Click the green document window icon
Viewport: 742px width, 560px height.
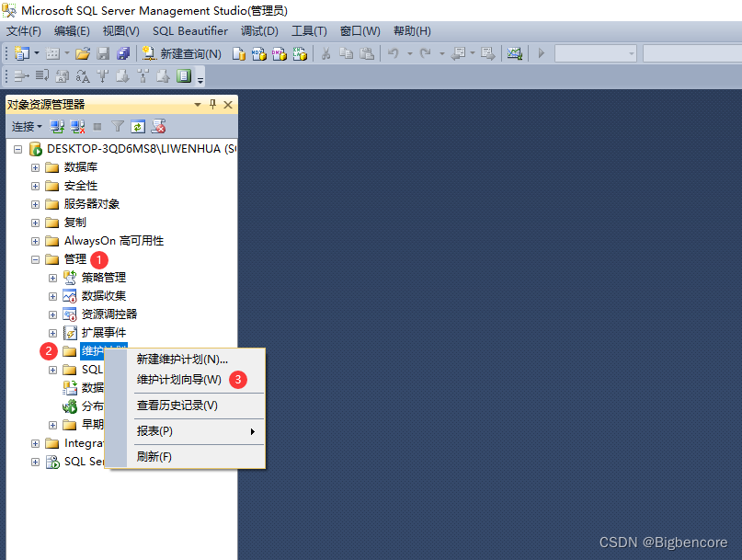[184, 75]
